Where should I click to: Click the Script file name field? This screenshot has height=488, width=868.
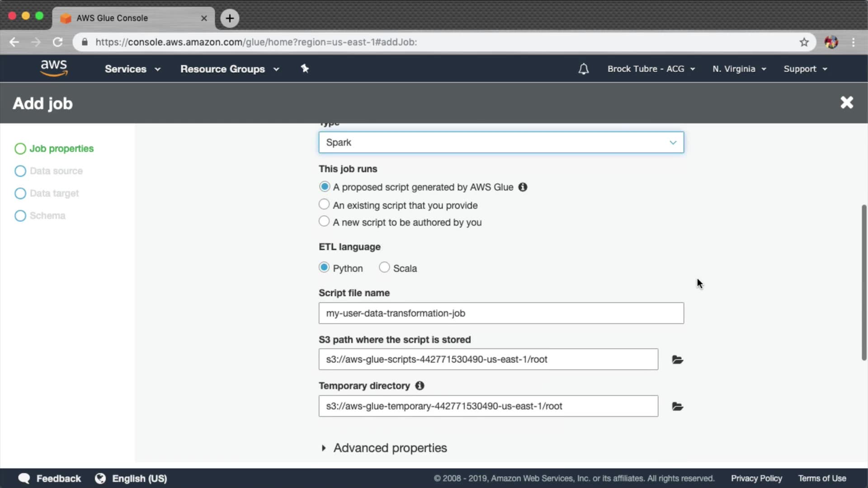click(x=501, y=313)
